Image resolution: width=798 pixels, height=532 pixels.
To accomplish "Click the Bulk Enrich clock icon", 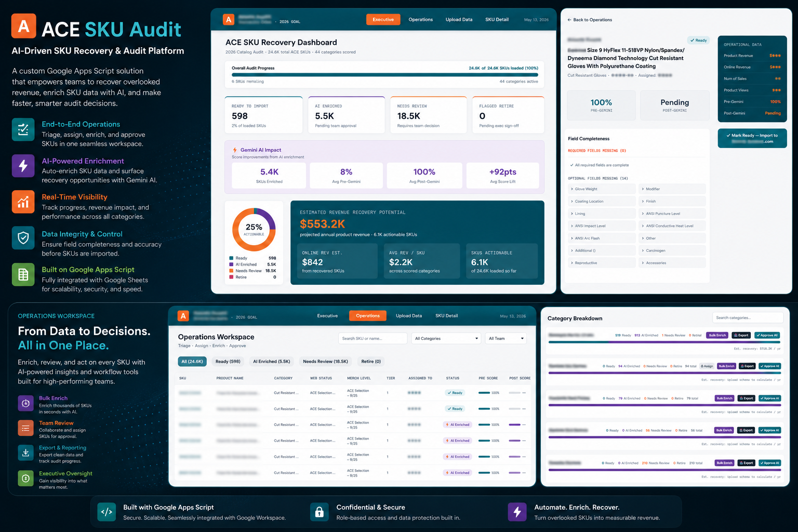I will [x=25, y=403].
